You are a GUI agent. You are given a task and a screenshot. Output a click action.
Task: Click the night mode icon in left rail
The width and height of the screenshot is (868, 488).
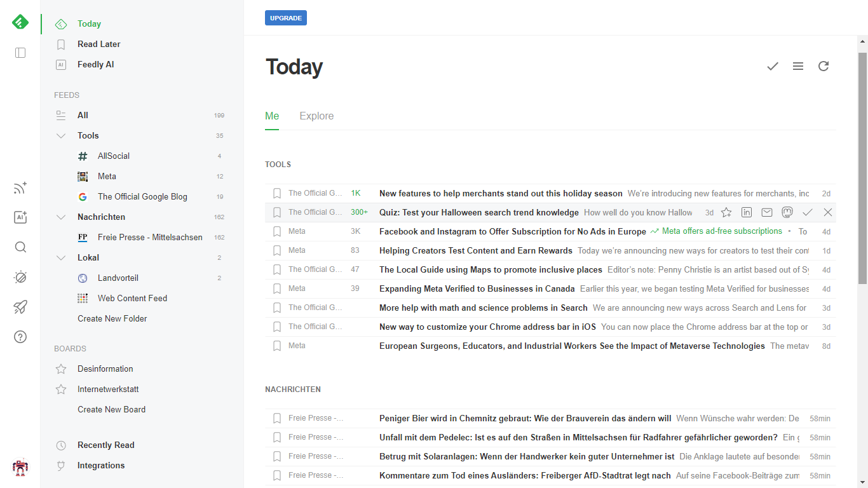(20, 277)
